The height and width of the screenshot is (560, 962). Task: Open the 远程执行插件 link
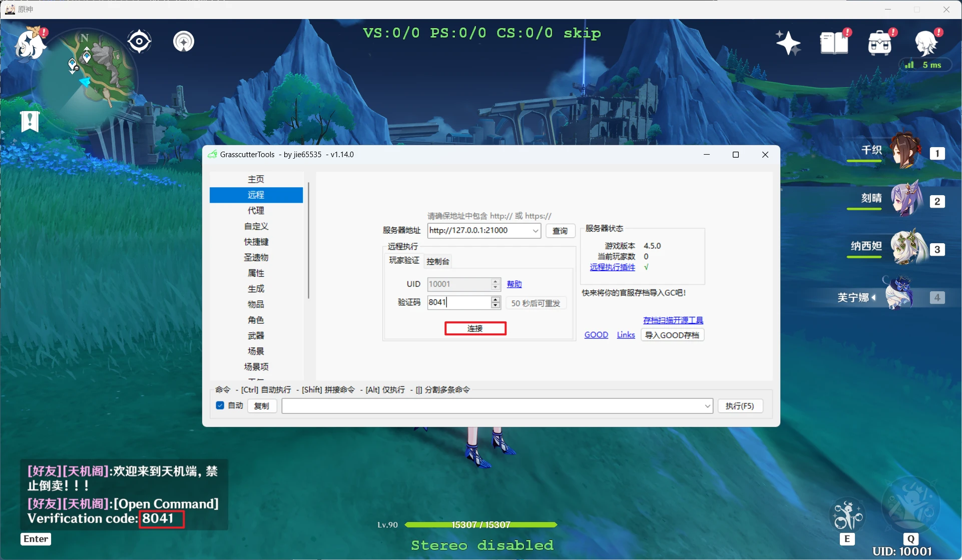(x=612, y=267)
